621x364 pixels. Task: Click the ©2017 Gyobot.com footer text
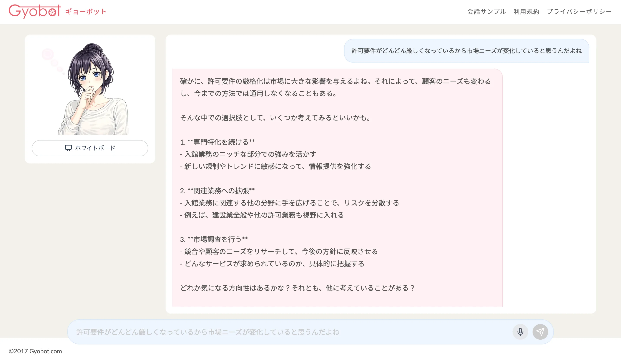pyautogui.click(x=35, y=351)
